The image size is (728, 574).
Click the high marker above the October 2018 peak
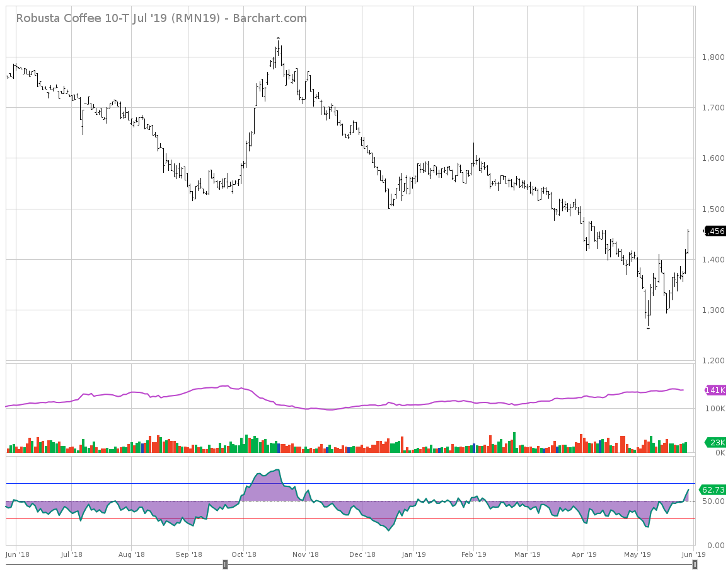pos(278,38)
